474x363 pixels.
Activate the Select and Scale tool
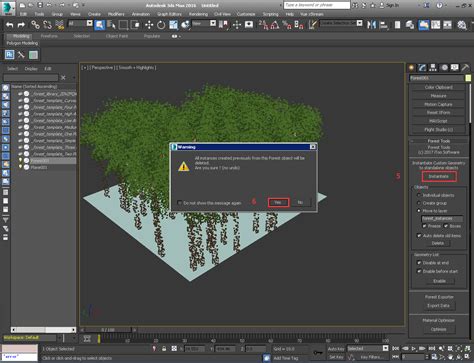click(173, 25)
